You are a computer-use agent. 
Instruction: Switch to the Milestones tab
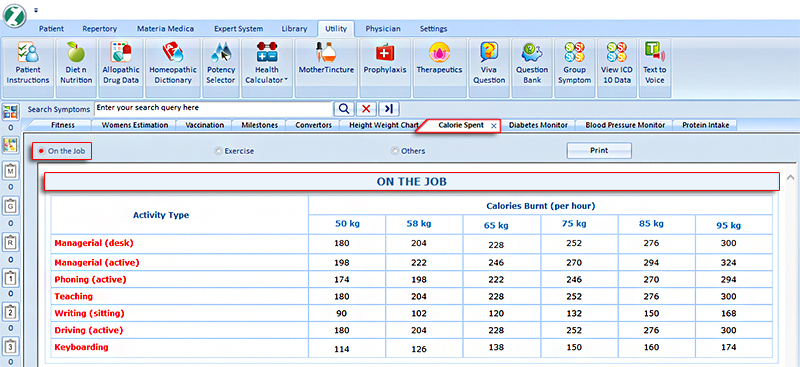pos(260,125)
